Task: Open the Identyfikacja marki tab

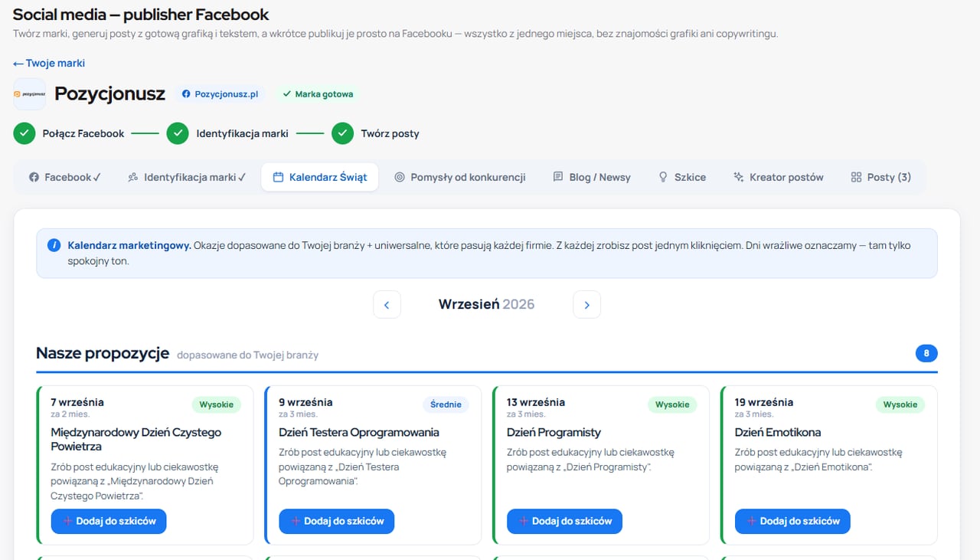Action: click(187, 177)
